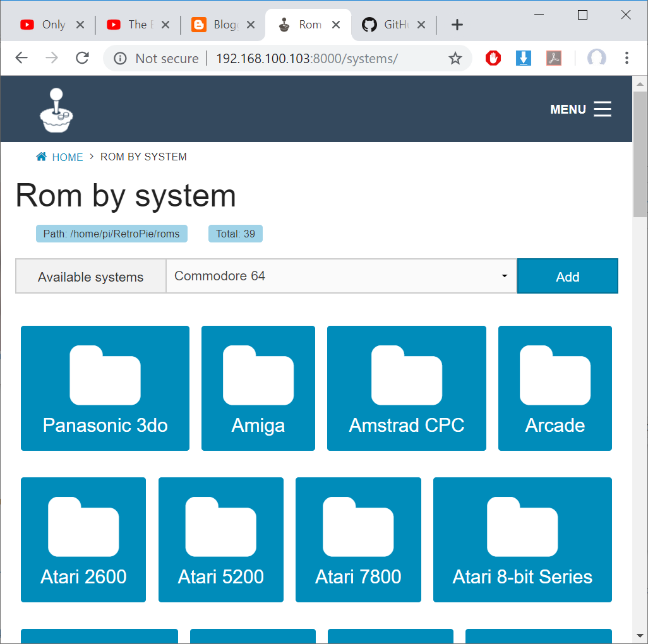Click ROM BY SYSTEM breadcrumb text
This screenshot has width=648, height=644.
pyautogui.click(x=143, y=157)
